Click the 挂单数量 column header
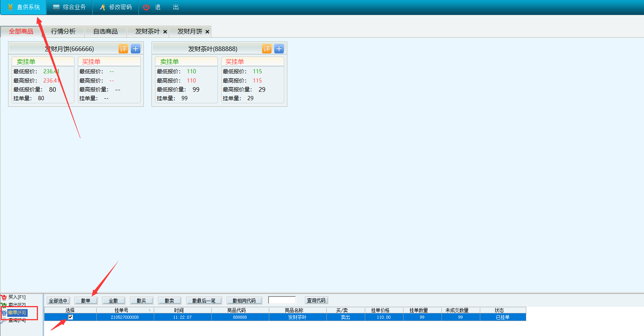Image resolution: width=644 pixels, height=336 pixels. 422,310
